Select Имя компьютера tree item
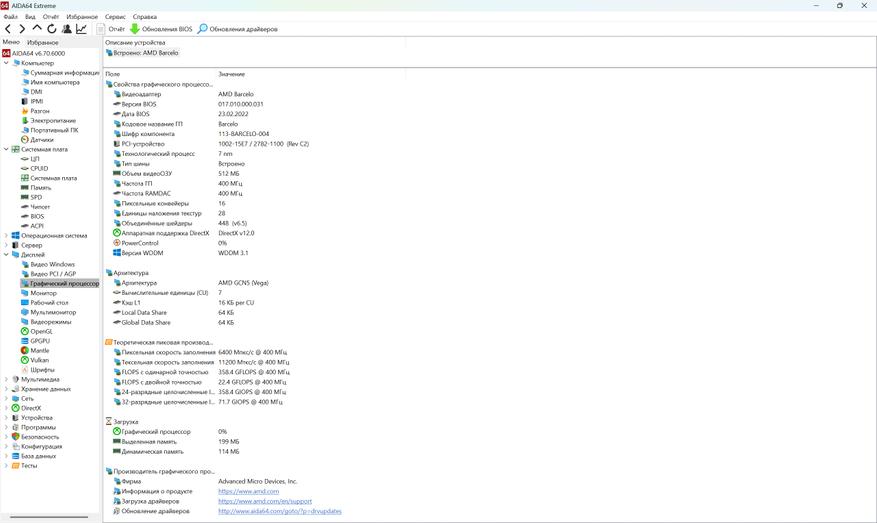The width and height of the screenshot is (877, 523). (x=50, y=82)
